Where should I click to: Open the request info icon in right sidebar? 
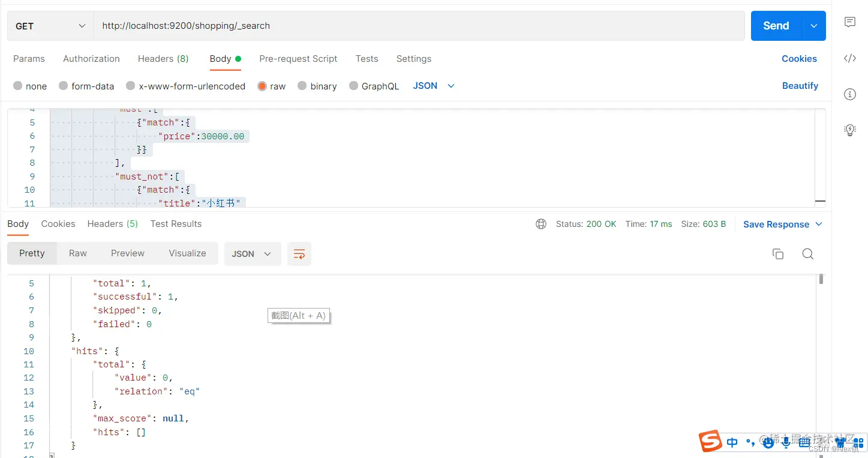pyautogui.click(x=849, y=94)
